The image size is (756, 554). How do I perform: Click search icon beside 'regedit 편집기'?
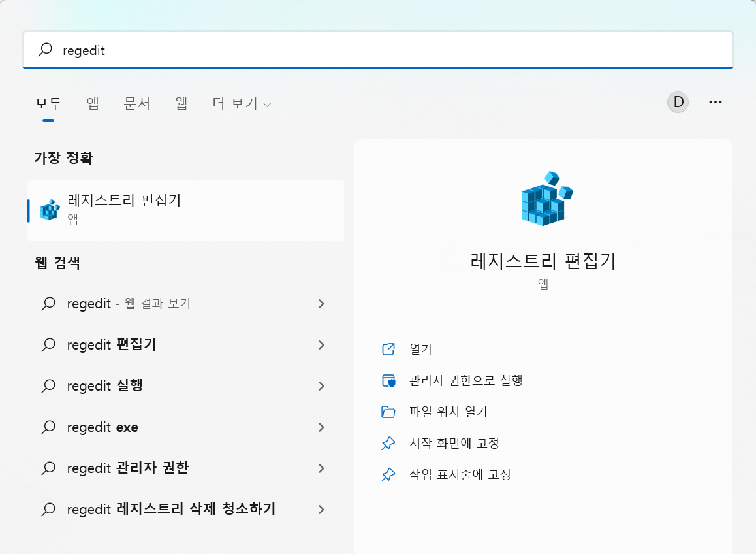pyautogui.click(x=48, y=344)
